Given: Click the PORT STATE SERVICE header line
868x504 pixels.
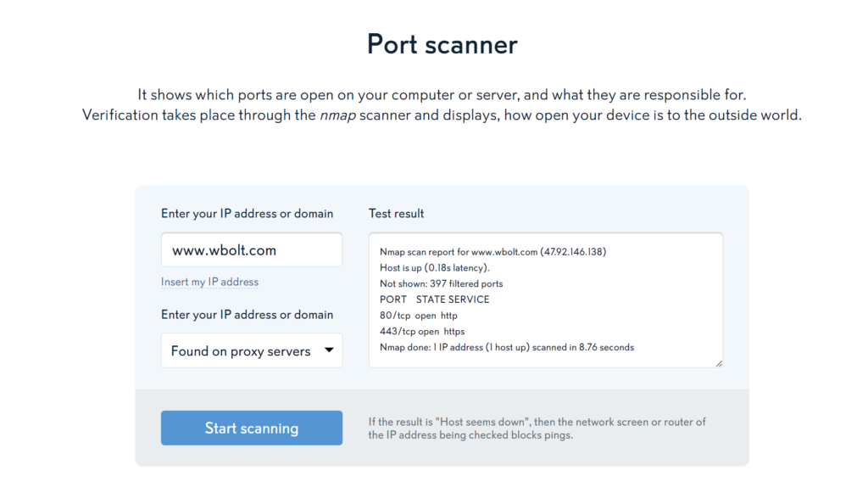Looking at the screenshot, I should coord(434,300).
